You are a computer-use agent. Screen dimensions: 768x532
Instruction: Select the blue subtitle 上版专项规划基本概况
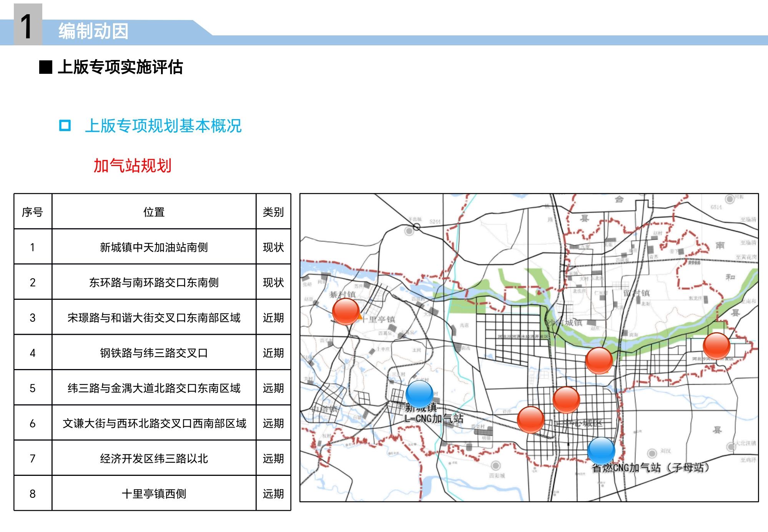163,126
